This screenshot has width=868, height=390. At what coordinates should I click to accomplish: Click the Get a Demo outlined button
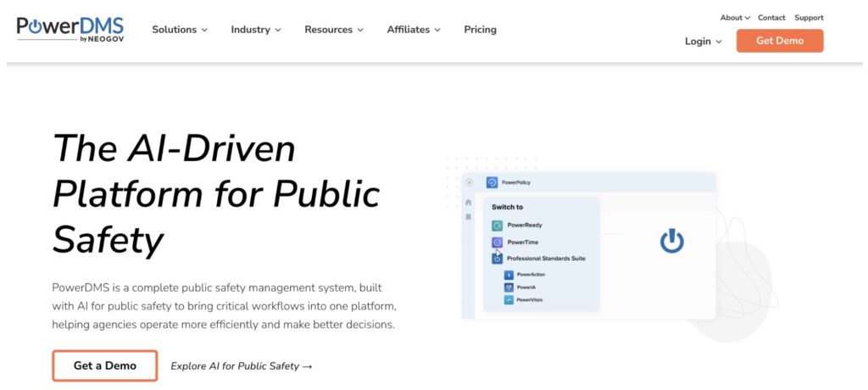[x=105, y=365]
